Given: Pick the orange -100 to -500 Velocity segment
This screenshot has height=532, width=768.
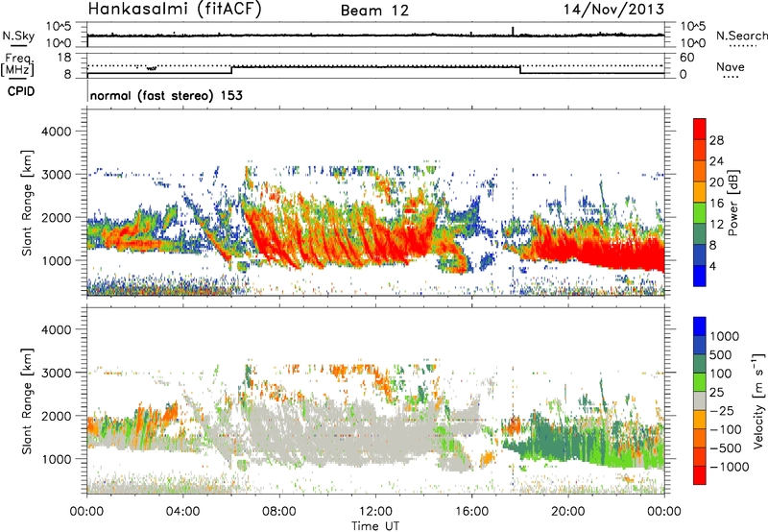Looking at the screenshot, I should coord(700,438).
